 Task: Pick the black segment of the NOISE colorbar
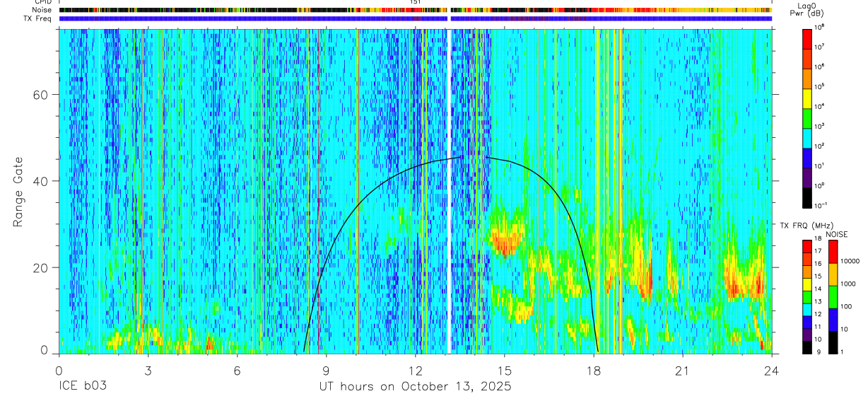tap(833, 342)
